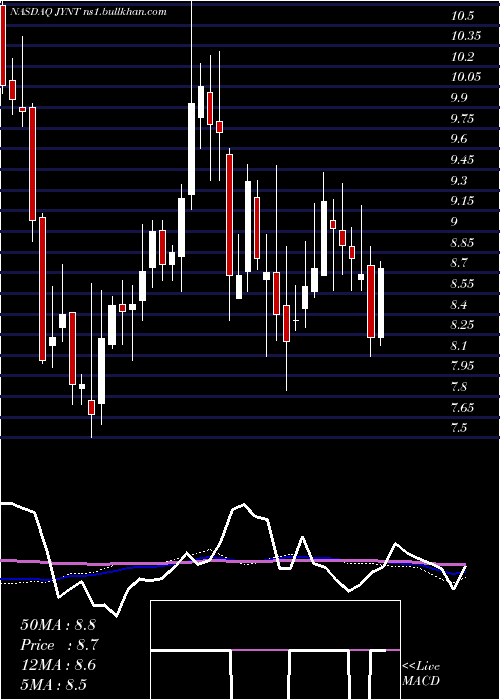Screen dimensions: 500x700
Task: Click the 'Price : 8.7' readout
Action: 59,645
